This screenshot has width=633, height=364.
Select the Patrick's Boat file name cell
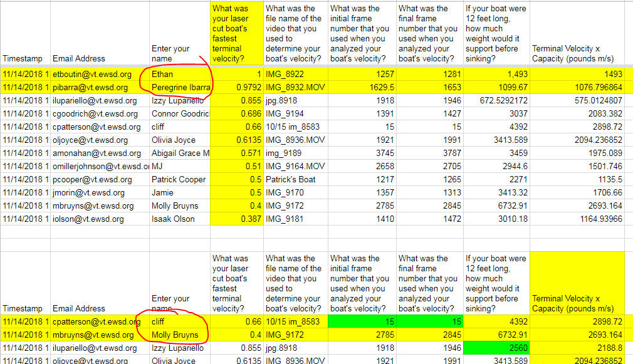(x=295, y=179)
